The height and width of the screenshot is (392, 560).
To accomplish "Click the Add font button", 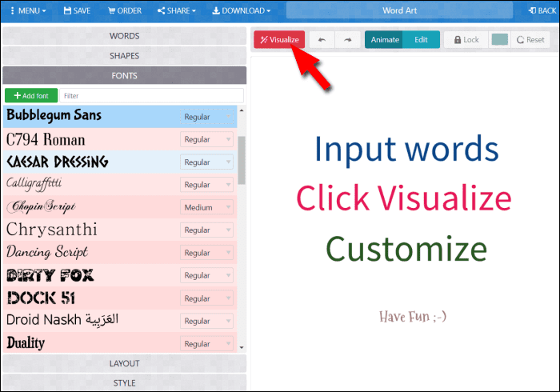I will pos(30,96).
